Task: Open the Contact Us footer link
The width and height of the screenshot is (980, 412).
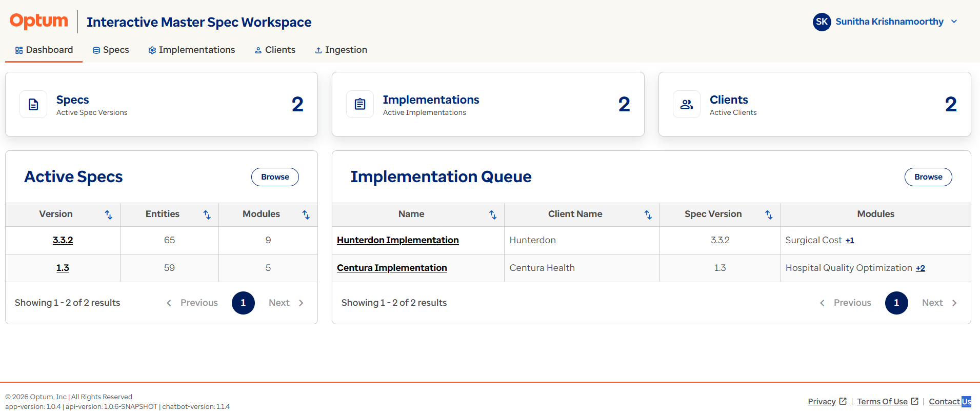Action: (x=950, y=401)
